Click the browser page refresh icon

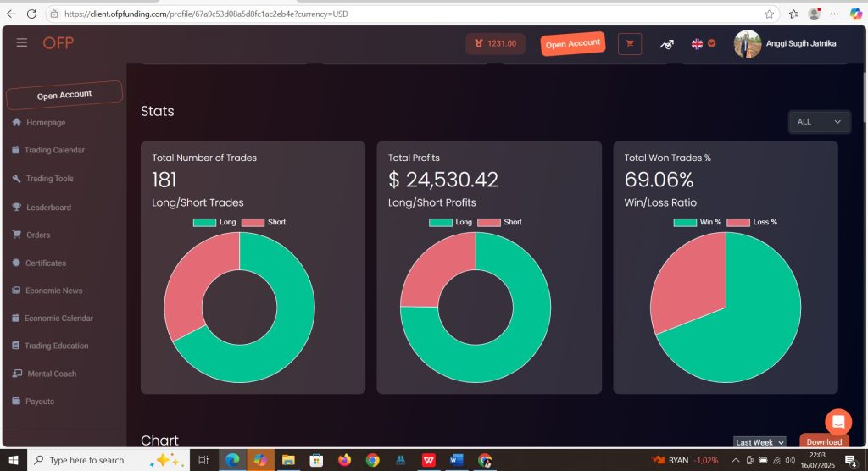tap(31, 14)
